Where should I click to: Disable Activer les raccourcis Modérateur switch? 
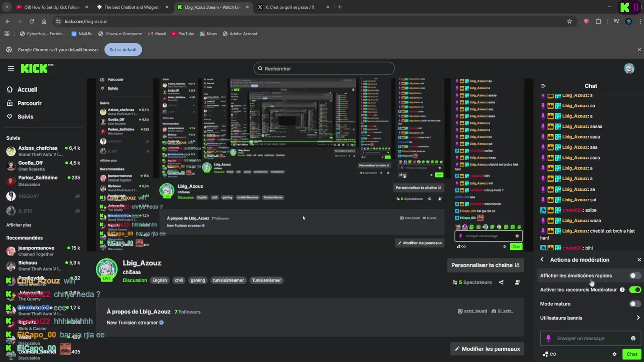(x=635, y=290)
